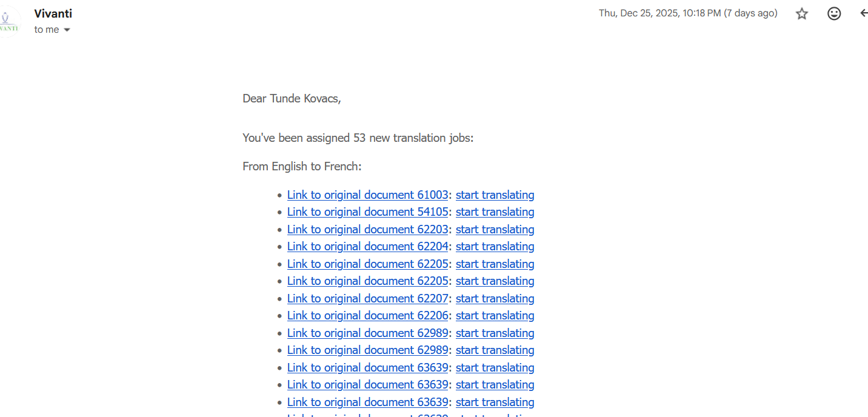Open link to original document 62204
868x417 pixels.
(x=367, y=247)
